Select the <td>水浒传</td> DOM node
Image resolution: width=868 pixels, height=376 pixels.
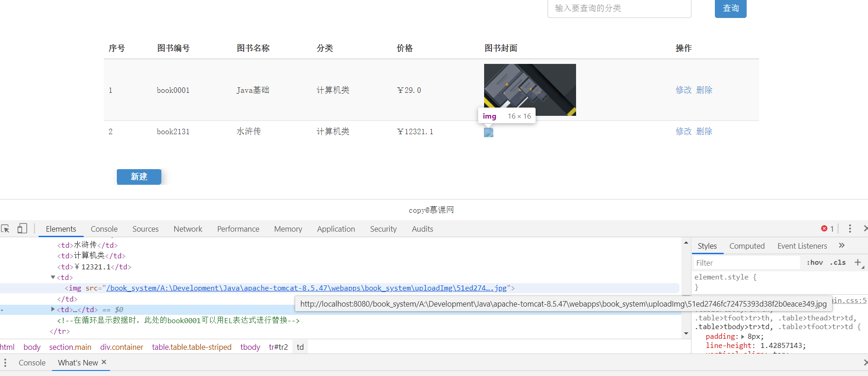point(87,245)
